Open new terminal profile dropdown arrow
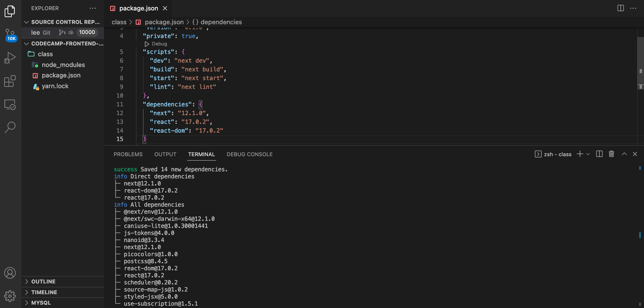The height and width of the screenshot is (308, 644). [588, 154]
